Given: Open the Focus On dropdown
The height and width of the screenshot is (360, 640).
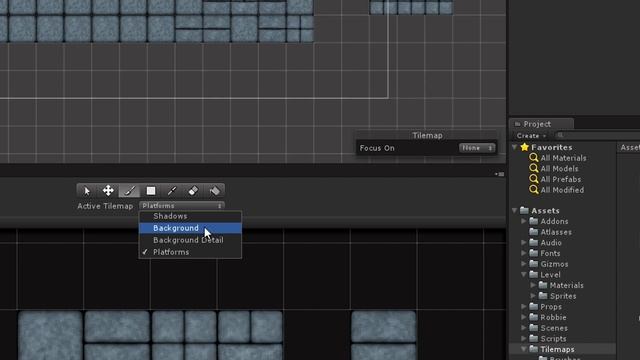Looking at the screenshot, I should point(477,148).
